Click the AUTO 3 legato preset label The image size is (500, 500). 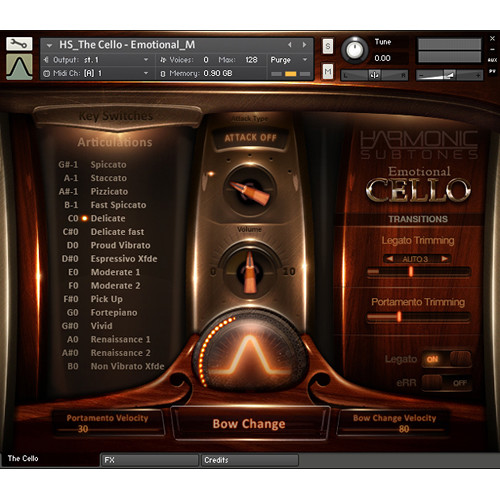[x=415, y=259]
